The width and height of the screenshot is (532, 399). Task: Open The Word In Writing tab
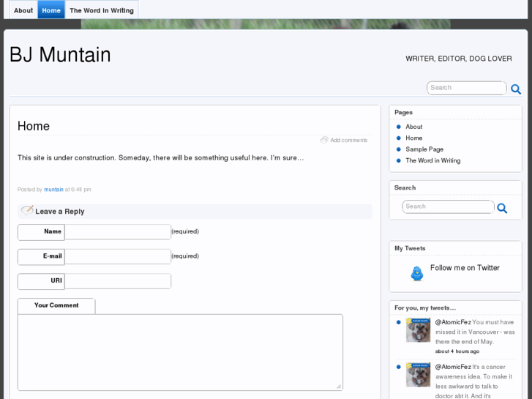(102, 10)
